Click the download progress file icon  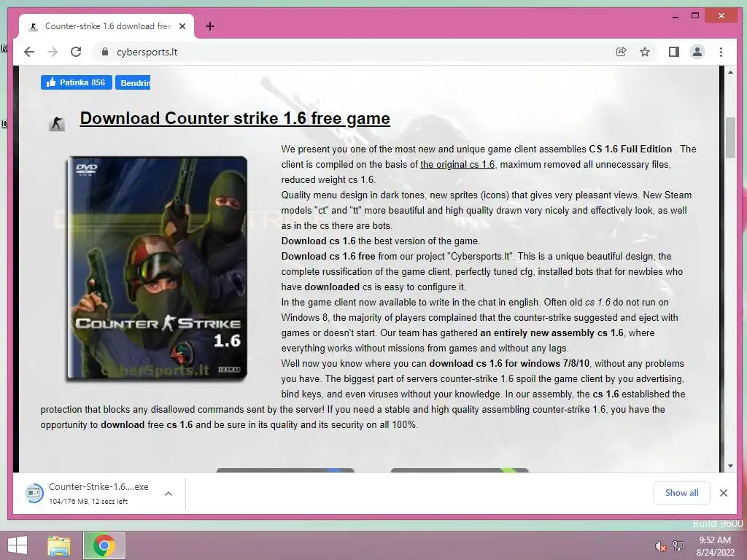34,493
